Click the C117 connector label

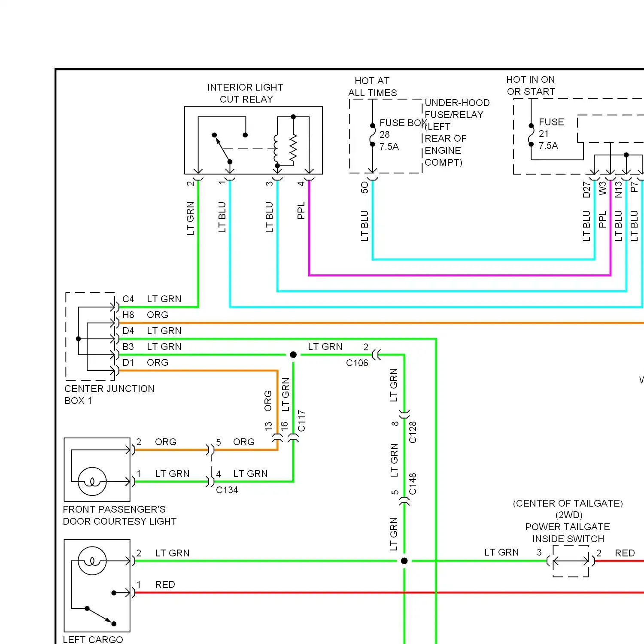(x=301, y=421)
